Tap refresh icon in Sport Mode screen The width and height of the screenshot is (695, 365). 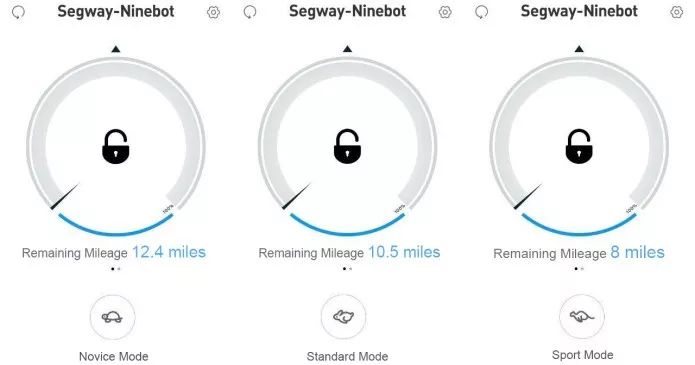click(x=482, y=12)
